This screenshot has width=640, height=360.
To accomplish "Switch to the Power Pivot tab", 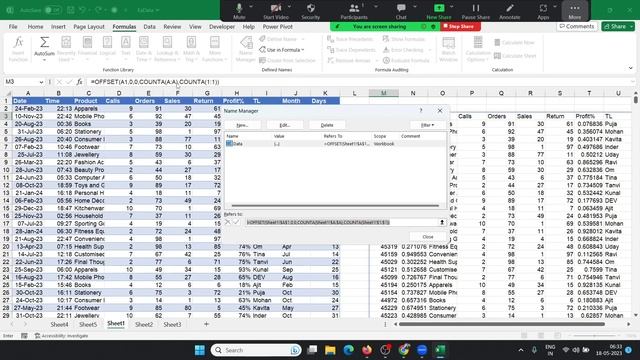I will pos(278,27).
